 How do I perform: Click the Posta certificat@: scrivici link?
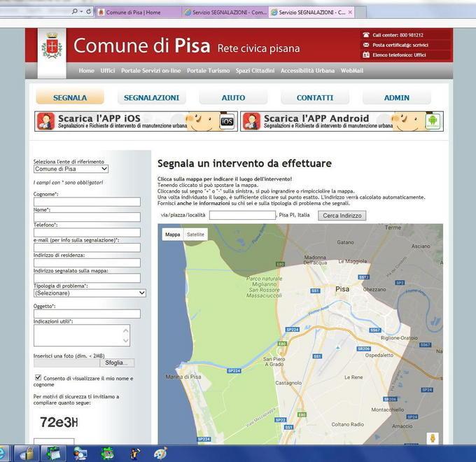400,45
